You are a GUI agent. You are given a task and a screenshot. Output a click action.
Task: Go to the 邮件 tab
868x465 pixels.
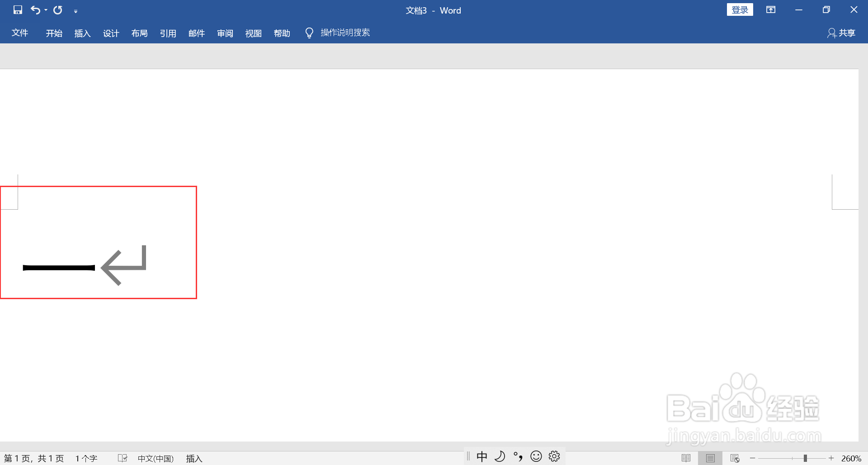click(197, 33)
